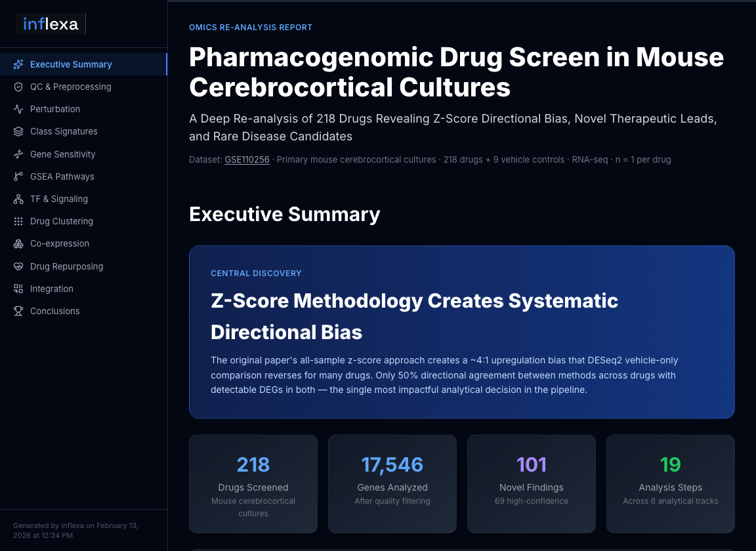Click the 101 Novel Findings card
Image resolution: width=756 pixels, height=551 pixels.
[x=532, y=484]
